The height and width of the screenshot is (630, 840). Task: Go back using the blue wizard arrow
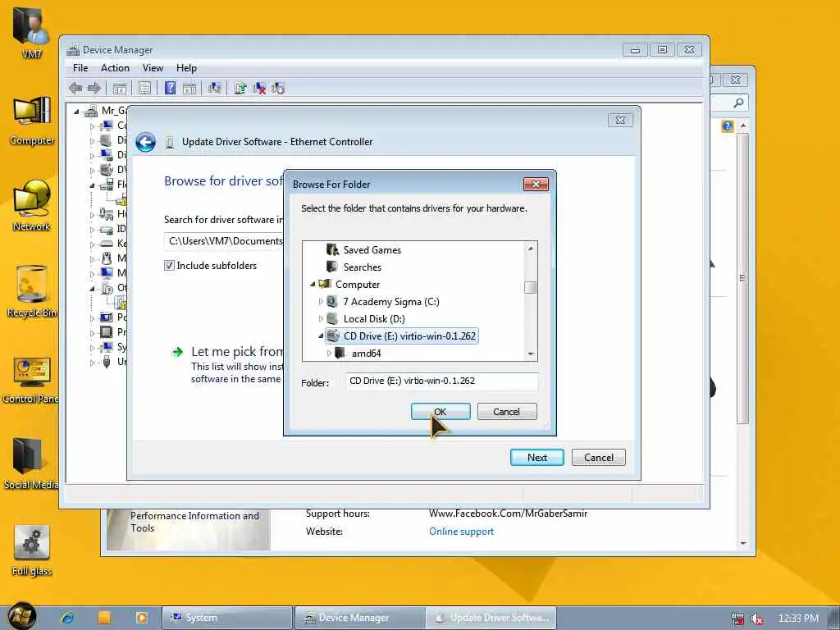click(x=145, y=142)
